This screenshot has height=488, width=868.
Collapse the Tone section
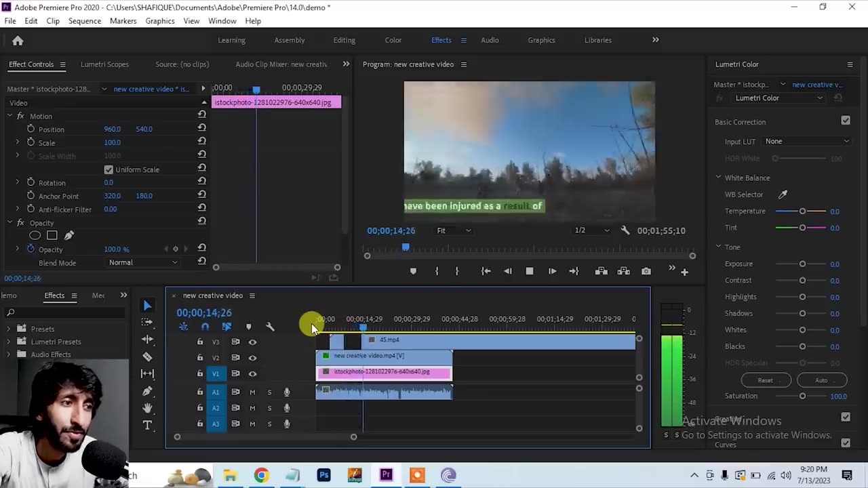coord(718,247)
